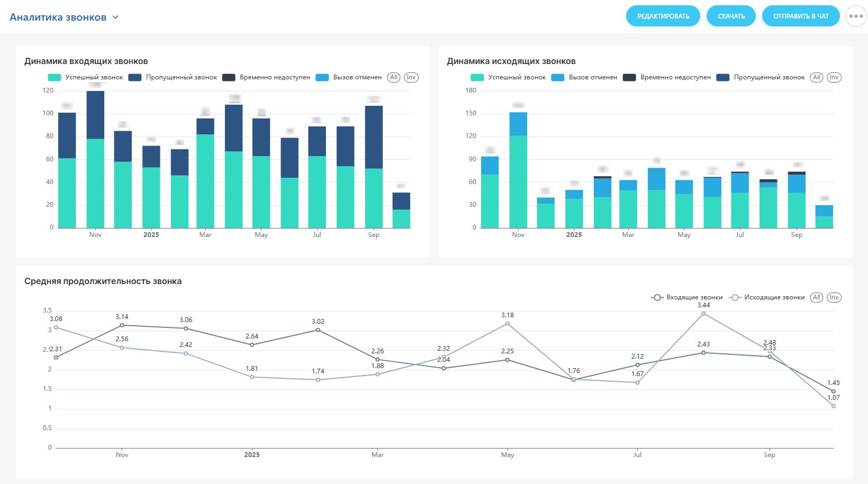Toggle Вызов отменен legend in outgoing chart
868x484 pixels.
[584, 77]
